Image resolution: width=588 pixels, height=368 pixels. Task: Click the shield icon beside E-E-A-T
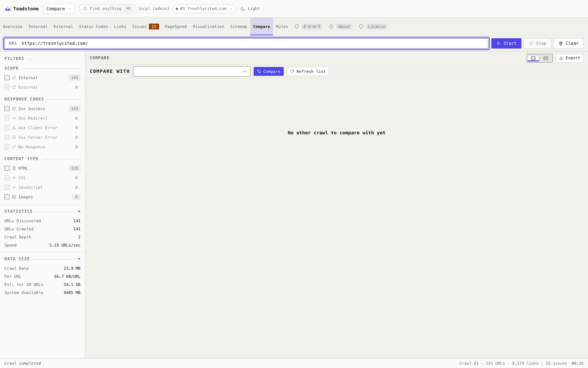[x=297, y=26]
